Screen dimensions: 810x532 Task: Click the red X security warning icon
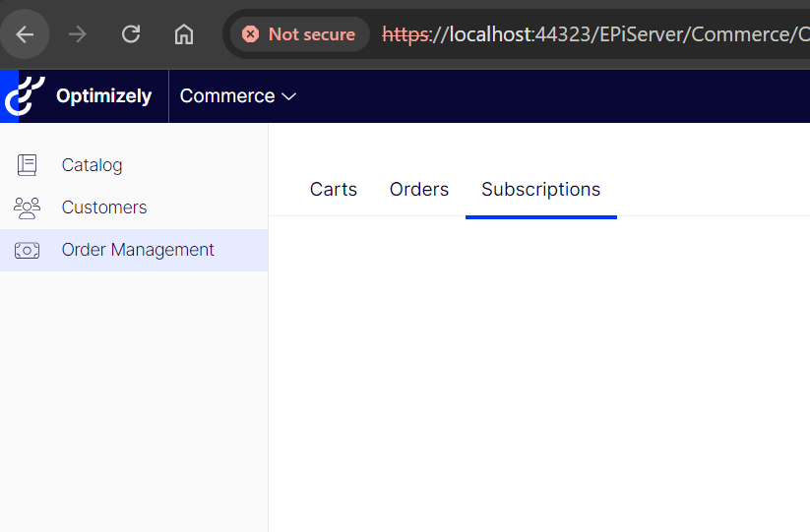[250, 34]
